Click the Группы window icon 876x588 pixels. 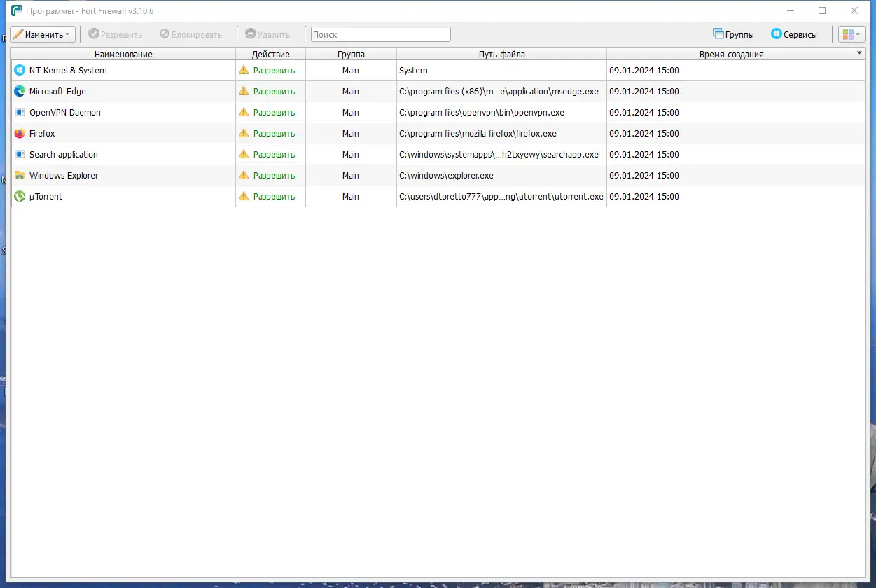click(718, 34)
